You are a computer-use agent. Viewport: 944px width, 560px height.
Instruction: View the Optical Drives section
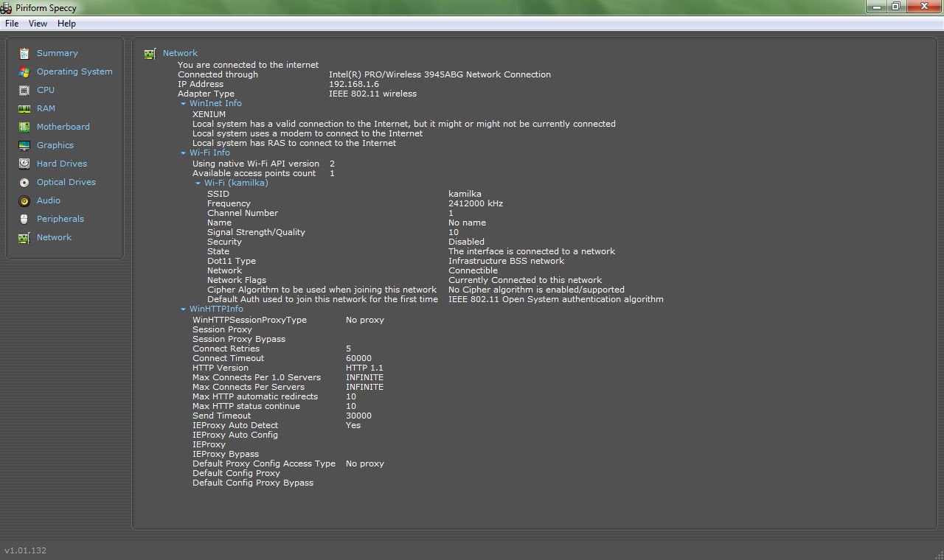pyautogui.click(x=66, y=182)
